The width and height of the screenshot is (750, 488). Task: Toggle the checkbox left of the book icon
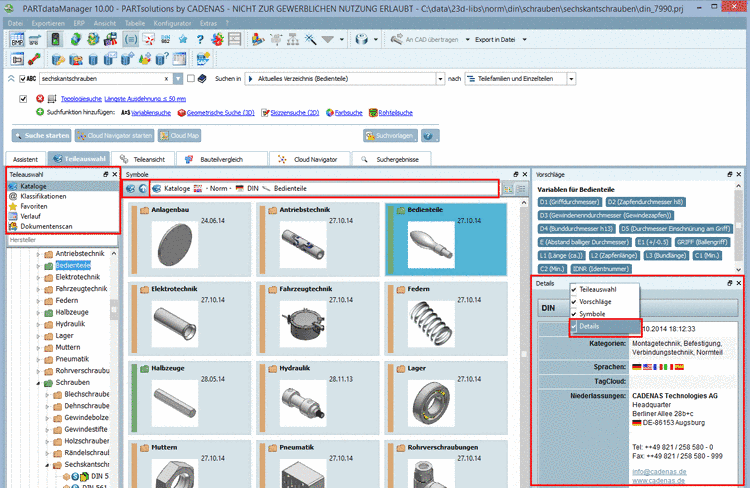(x=191, y=78)
